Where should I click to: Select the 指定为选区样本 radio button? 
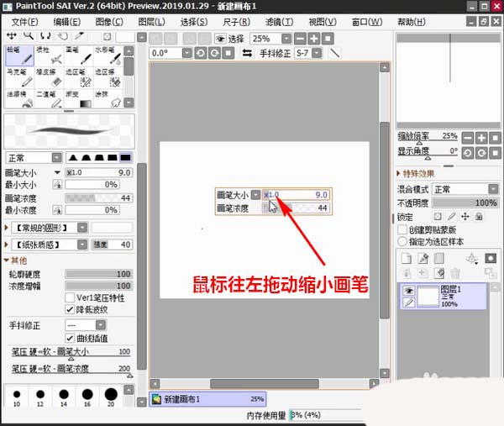(402, 241)
